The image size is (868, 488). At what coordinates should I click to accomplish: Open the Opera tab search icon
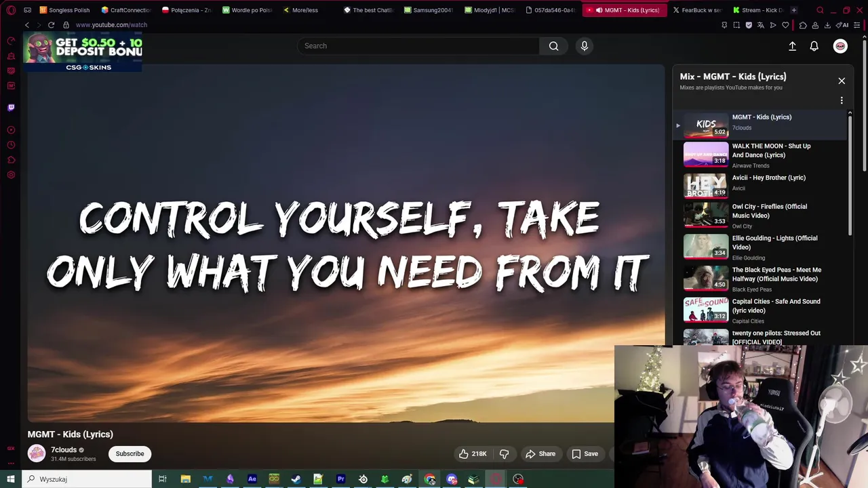[x=820, y=10]
